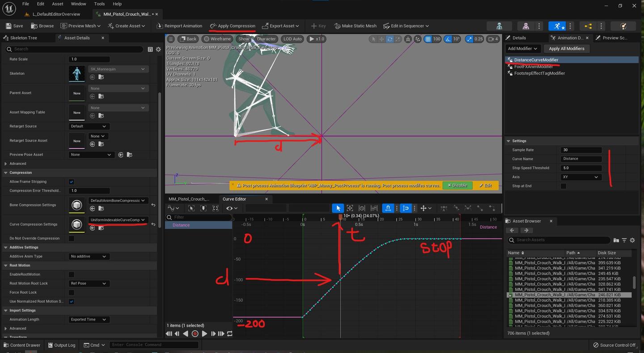Jump to the animation end frame
Viewport: 644px width, 353px height.
click(221, 334)
